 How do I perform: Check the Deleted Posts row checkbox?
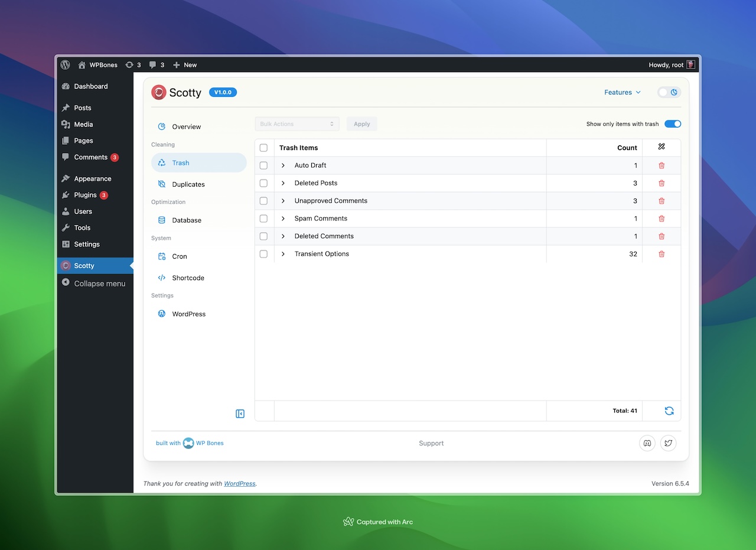click(x=263, y=183)
